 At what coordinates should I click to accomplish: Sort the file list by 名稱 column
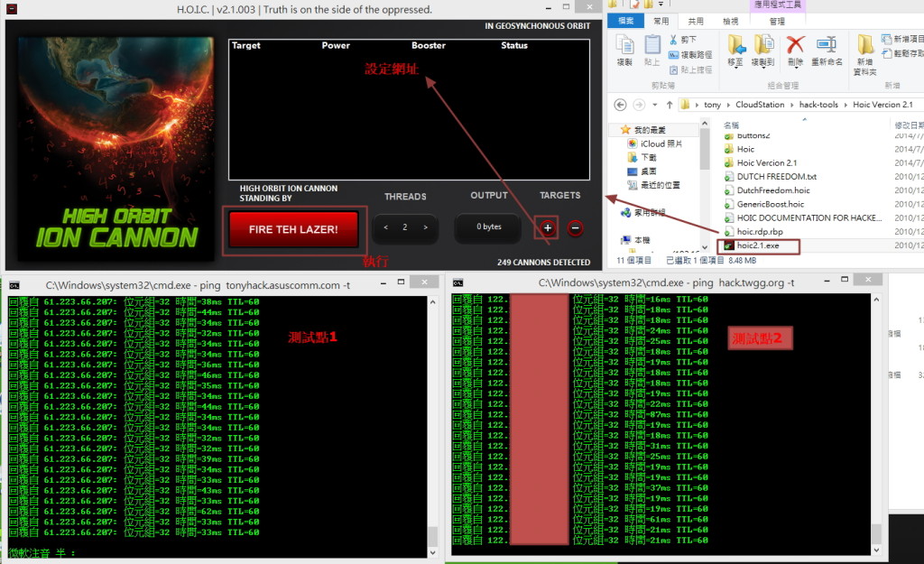[731, 125]
